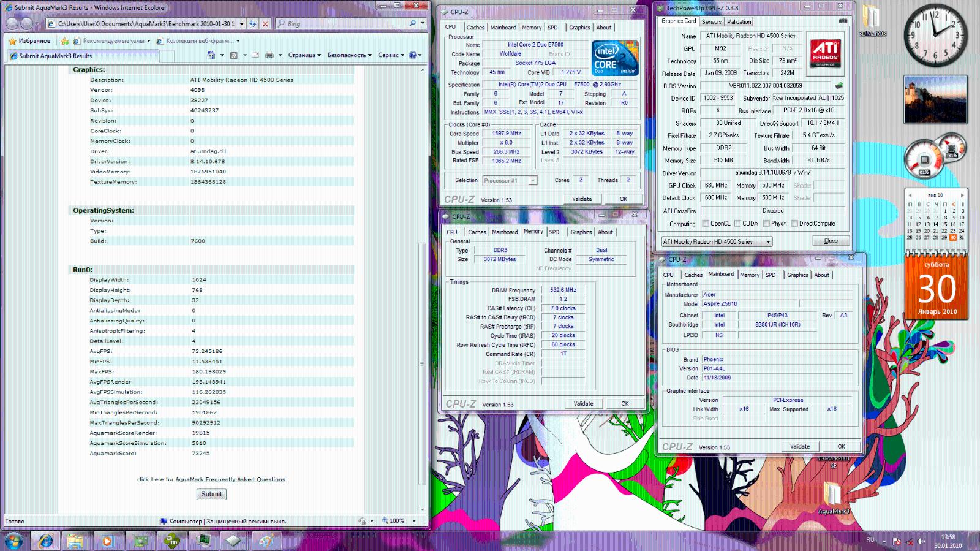Image resolution: width=980 pixels, height=551 pixels.
Task: Open the Processor #1 selection dropdown
Action: pyautogui.click(x=510, y=180)
